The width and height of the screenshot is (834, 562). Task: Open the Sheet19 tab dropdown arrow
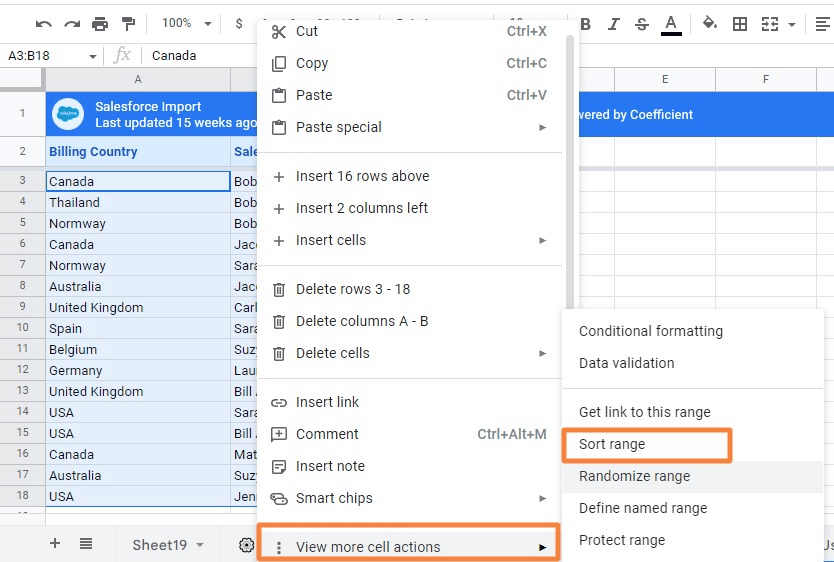200,545
